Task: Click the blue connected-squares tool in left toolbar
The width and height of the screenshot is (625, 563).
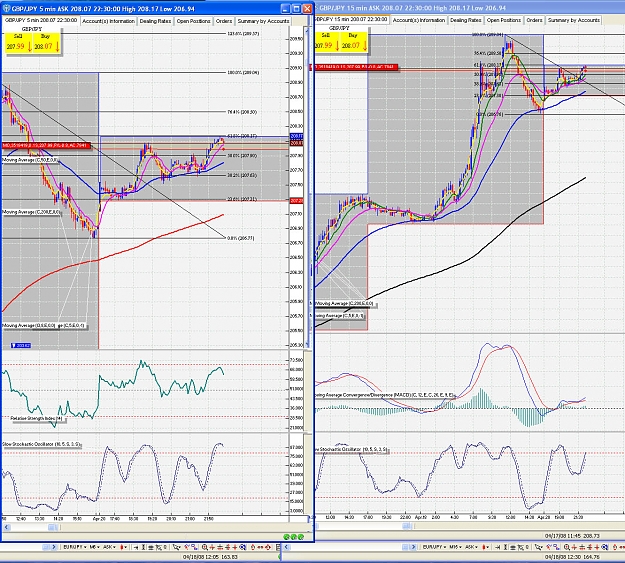Action: [x=195, y=547]
